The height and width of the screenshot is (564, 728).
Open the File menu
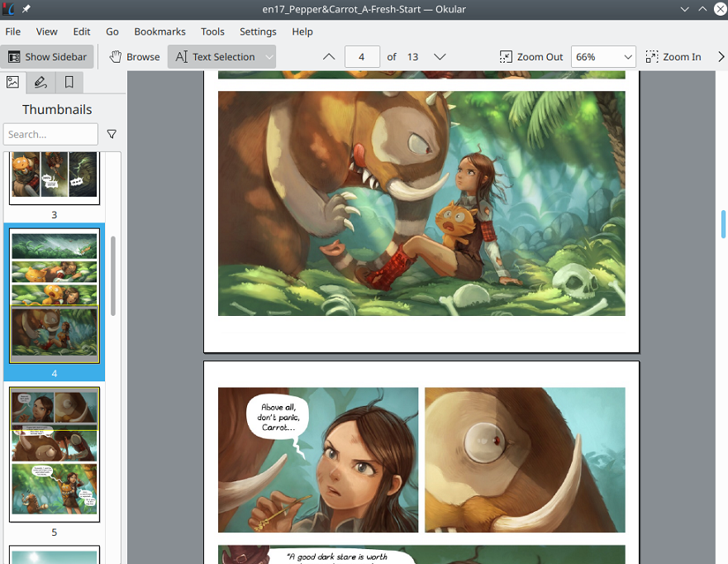coord(13,31)
